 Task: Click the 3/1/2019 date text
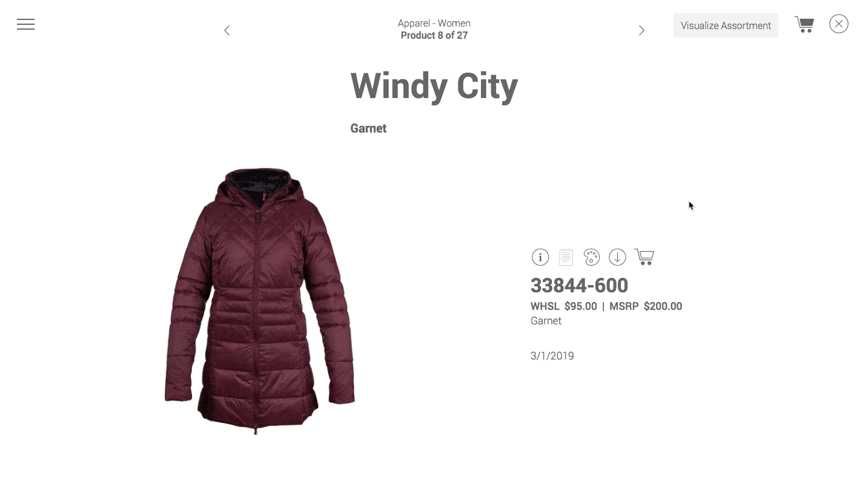[552, 356]
